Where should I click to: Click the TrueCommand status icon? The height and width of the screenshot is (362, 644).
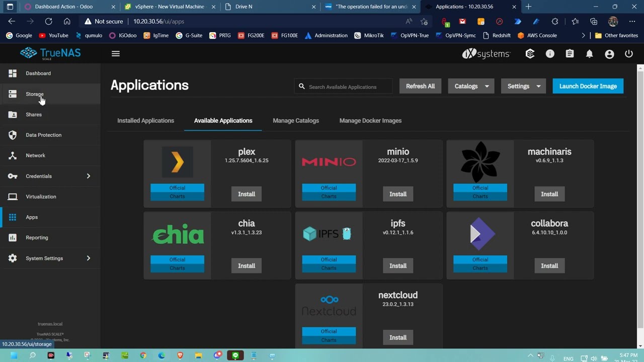click(530, 54)
